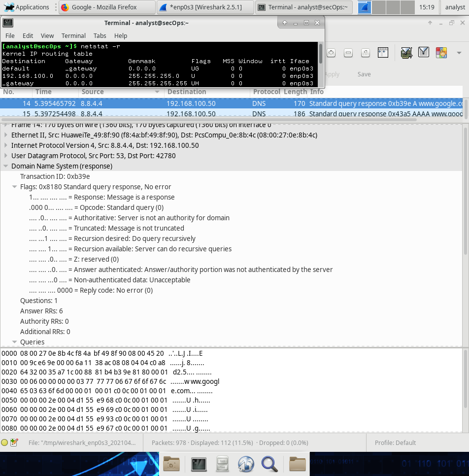Switch to the fourth workspace

coord(407,7)
